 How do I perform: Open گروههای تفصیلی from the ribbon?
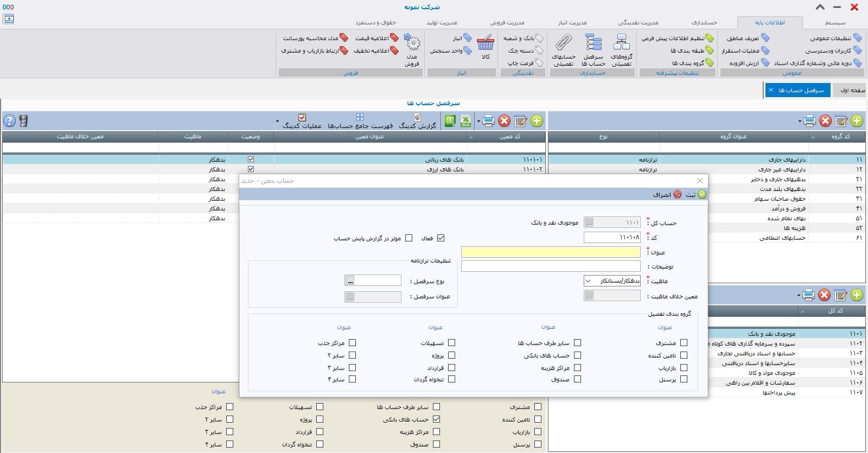[x=621, y=50]
